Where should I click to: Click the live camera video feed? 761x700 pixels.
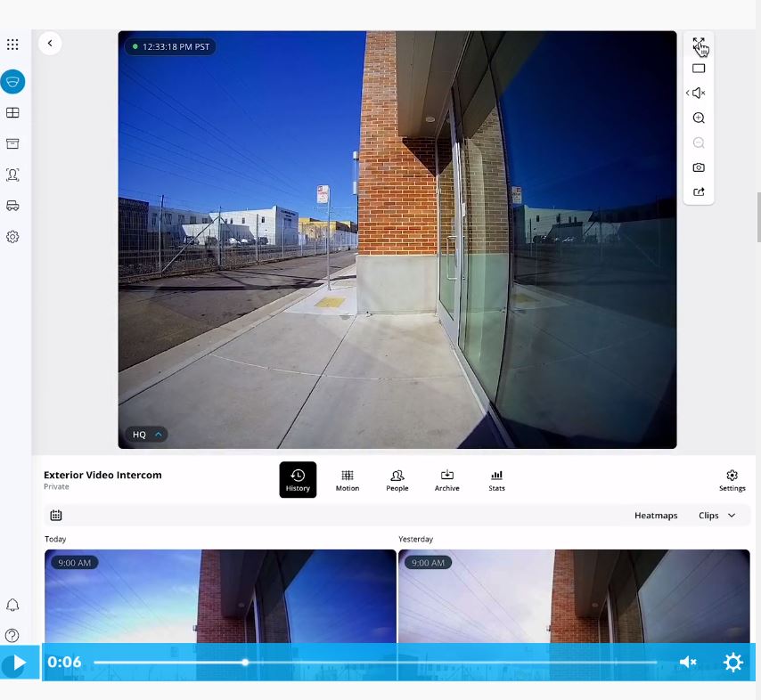click(x=397, y=240)
